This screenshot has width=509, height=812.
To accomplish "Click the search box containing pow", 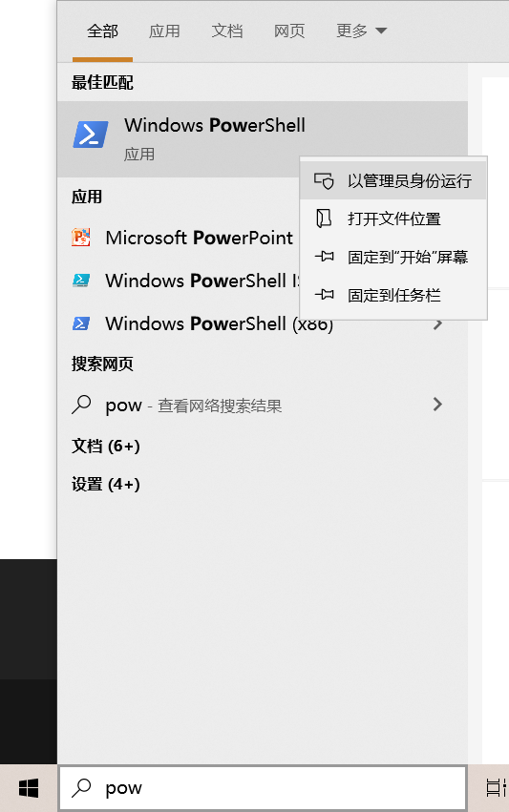I will [x=263, y=788].
